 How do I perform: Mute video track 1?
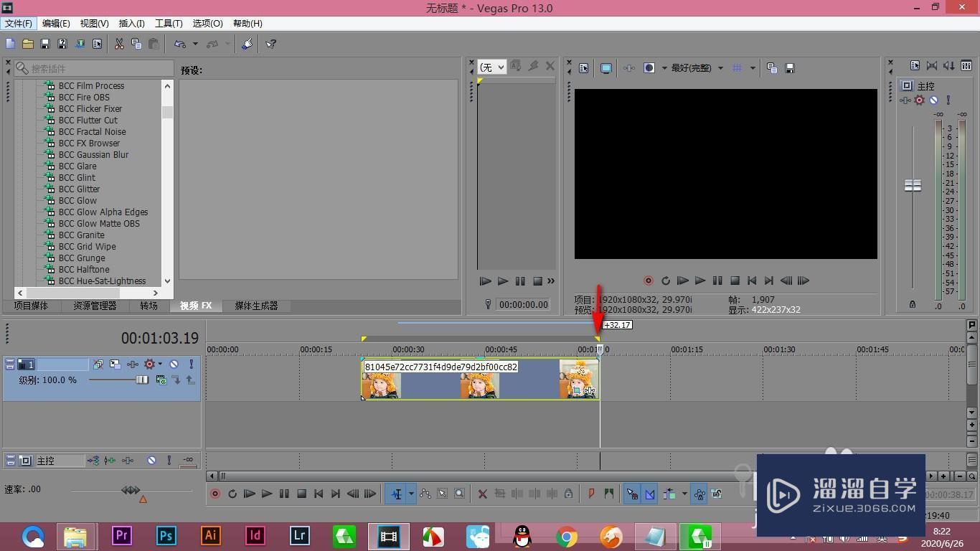click(174, 364)
